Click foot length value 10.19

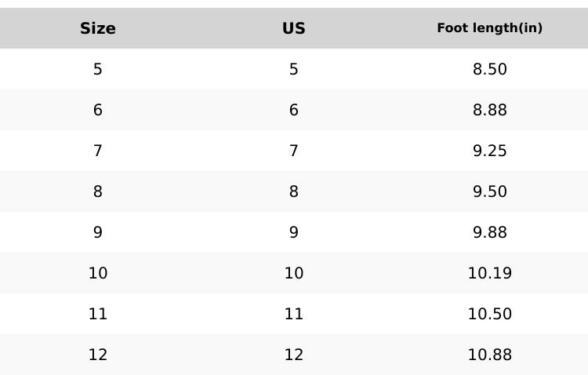click(490, 273)
